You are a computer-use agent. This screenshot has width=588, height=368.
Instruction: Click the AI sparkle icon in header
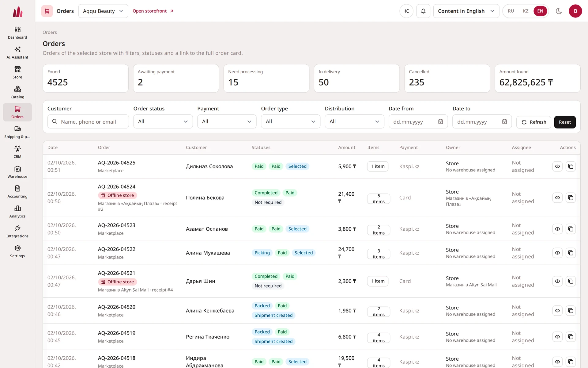pyautogui.click(x=406, y=11)
